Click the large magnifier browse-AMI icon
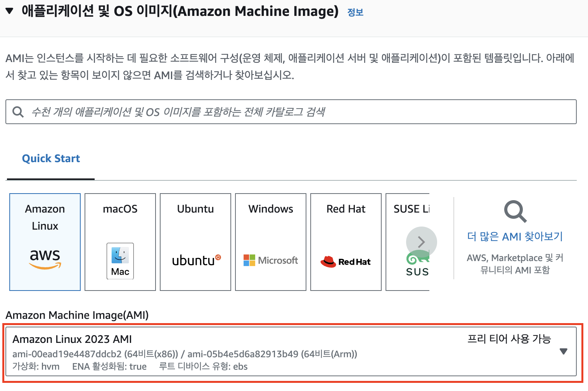Screen dimensions: 588x391 tap(515, 211)
